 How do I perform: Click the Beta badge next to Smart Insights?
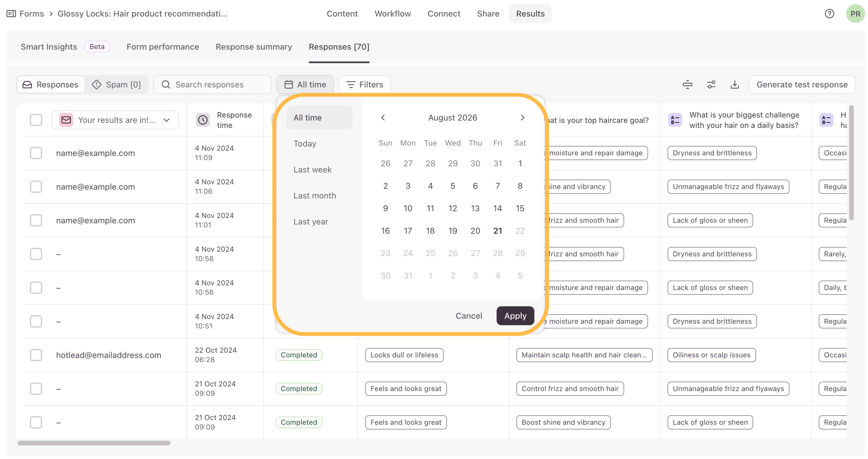[x=97, y=47]
